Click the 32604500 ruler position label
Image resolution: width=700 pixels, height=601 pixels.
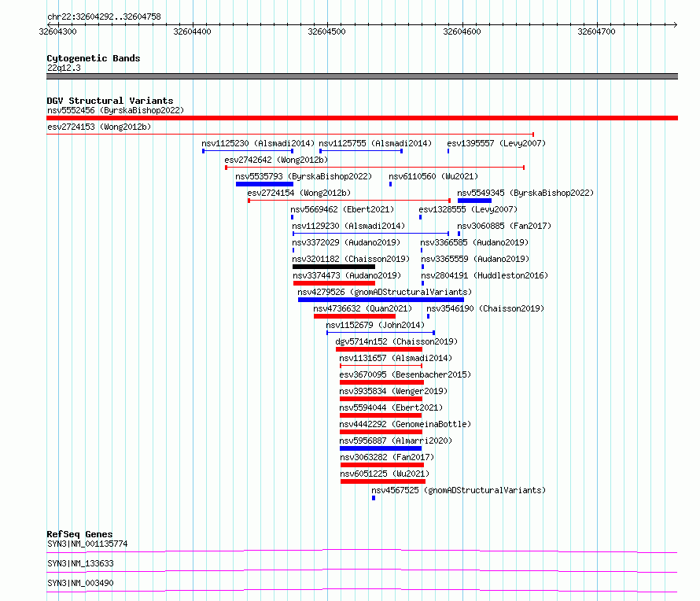326,31
